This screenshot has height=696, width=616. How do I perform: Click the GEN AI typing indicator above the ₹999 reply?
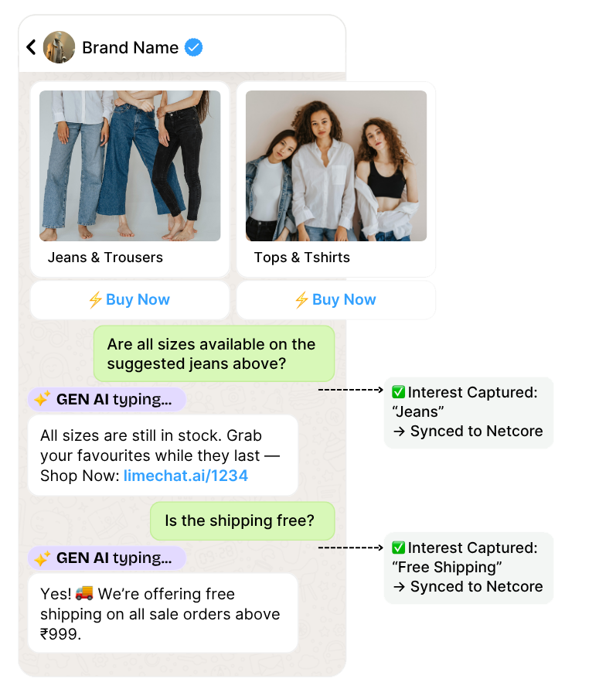click(x=107, y=558)
